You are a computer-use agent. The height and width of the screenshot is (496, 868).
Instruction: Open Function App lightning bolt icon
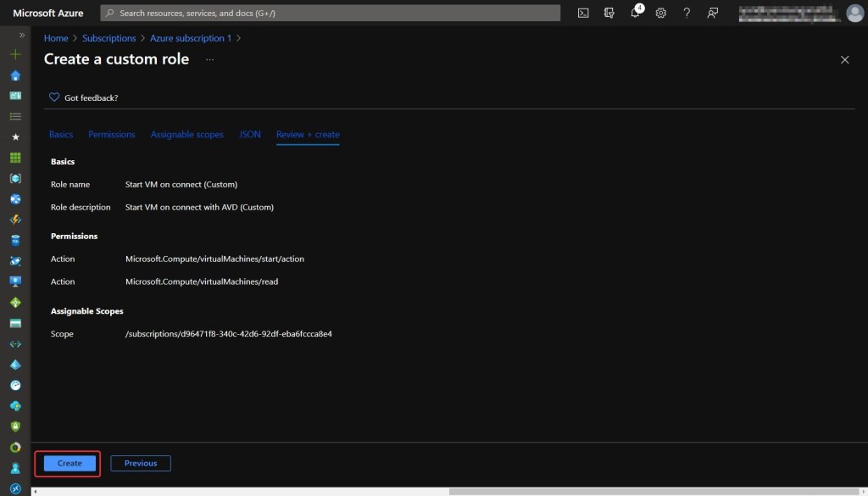coord(15,220)
